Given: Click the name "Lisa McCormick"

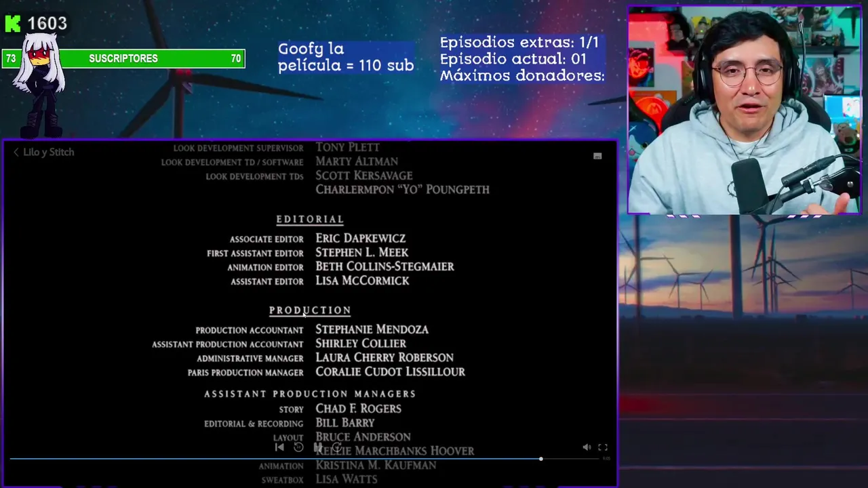Looking at the screenshot, I should [362, 281].
